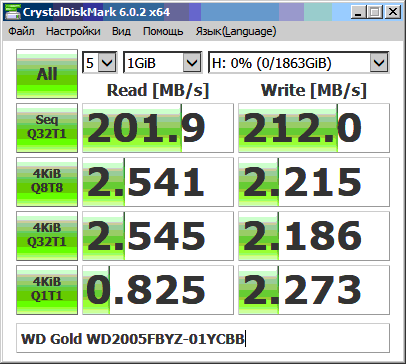Open the Язык(Language) menu
406x364 pixels.
[236, 31]
